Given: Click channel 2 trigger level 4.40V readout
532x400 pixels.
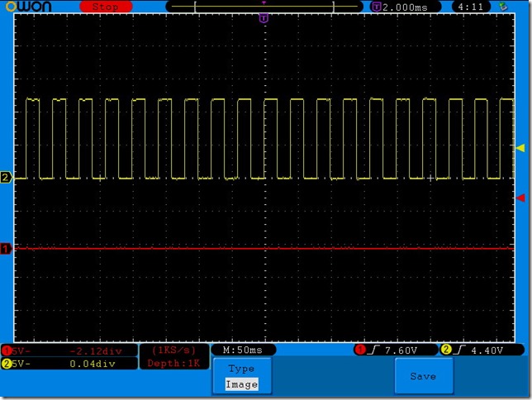Looking at the screenshot, I should (x=487, y=350).
